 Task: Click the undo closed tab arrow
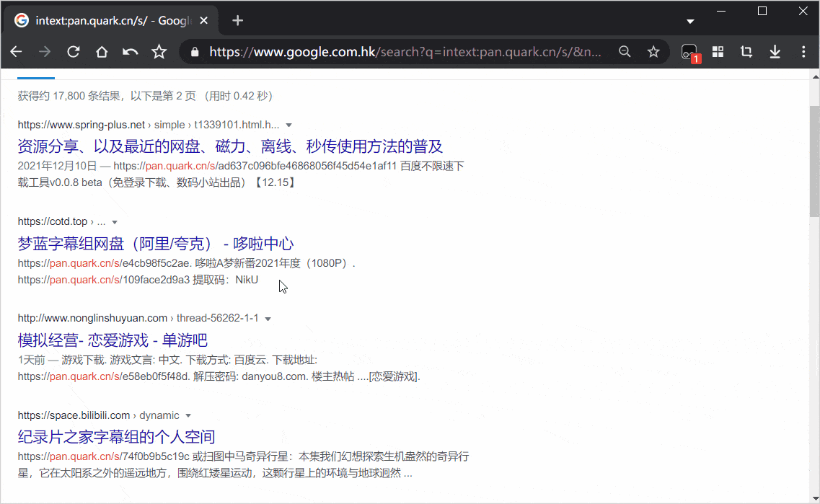(130, 52)
